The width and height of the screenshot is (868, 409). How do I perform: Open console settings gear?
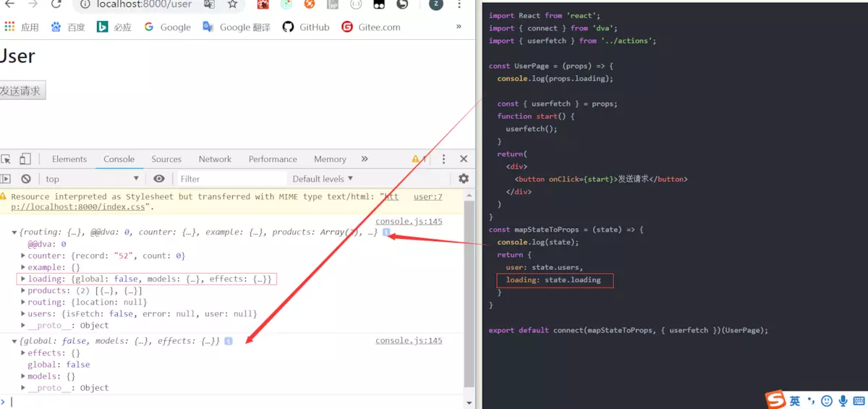pyautogui.click(x=464, y=179)
